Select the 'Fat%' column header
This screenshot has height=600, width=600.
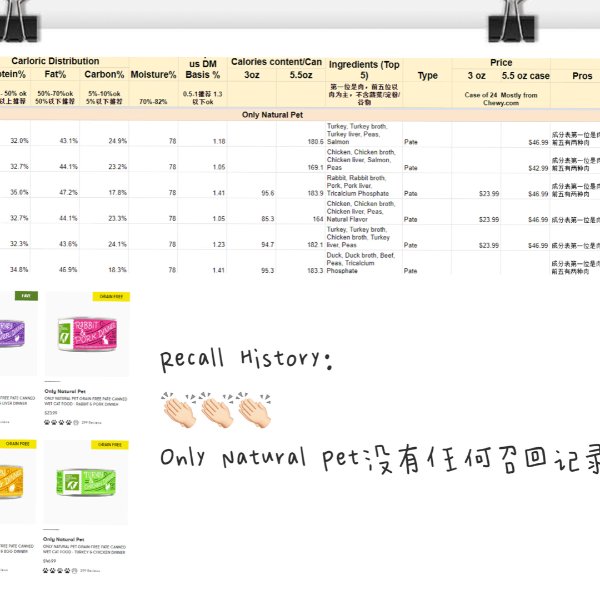(x=55, y=74)
